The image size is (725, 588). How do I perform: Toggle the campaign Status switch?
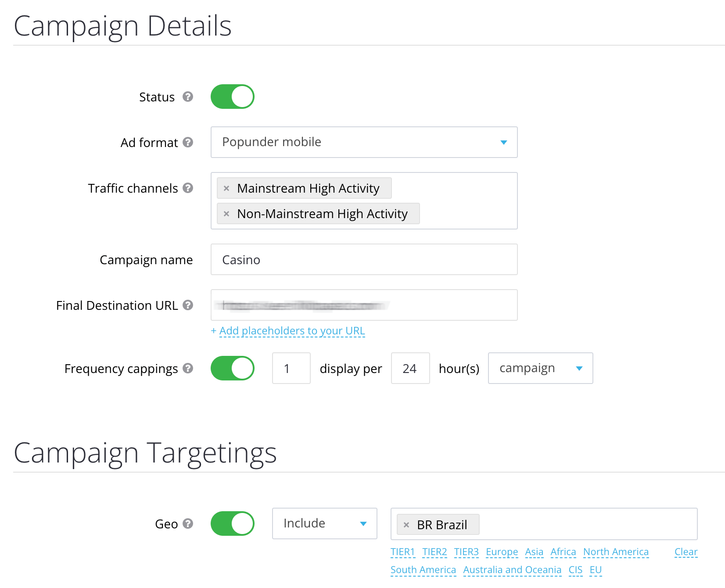(233, 97)
